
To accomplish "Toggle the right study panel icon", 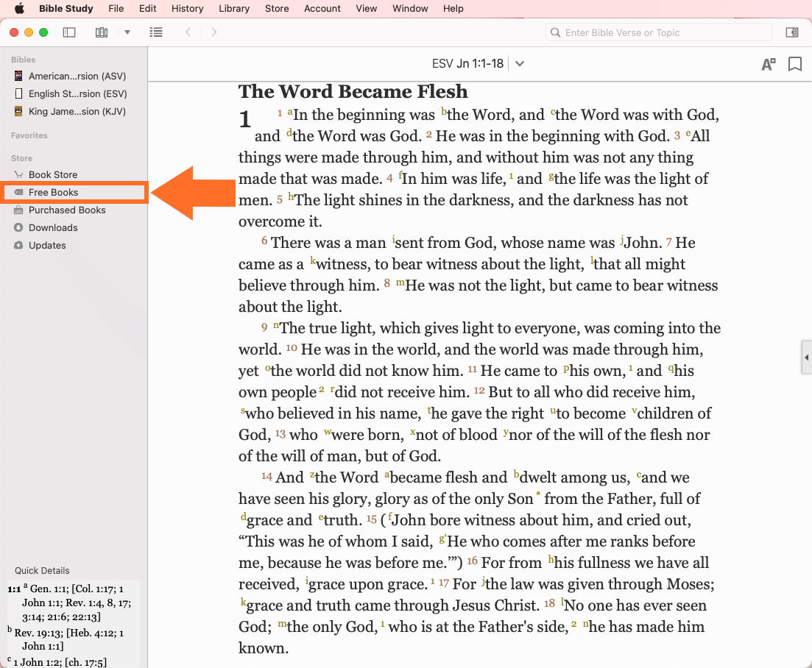I will [792, 32].
